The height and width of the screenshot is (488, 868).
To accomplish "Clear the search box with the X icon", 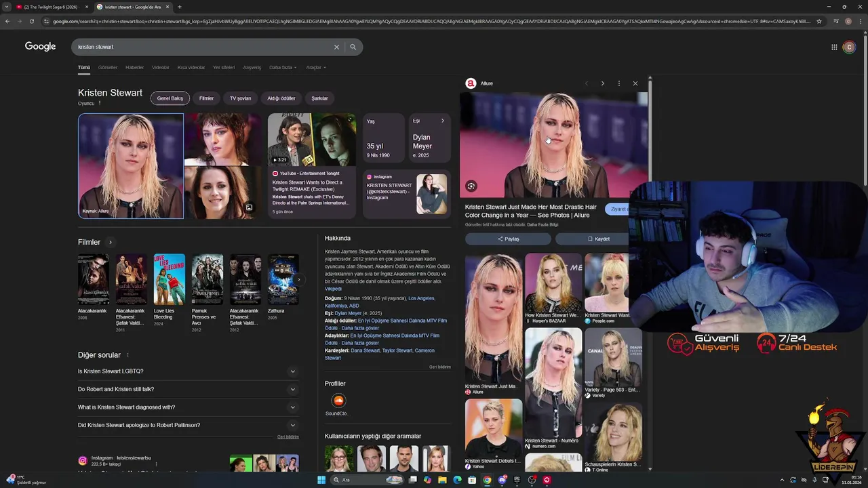I will [336, 47].
